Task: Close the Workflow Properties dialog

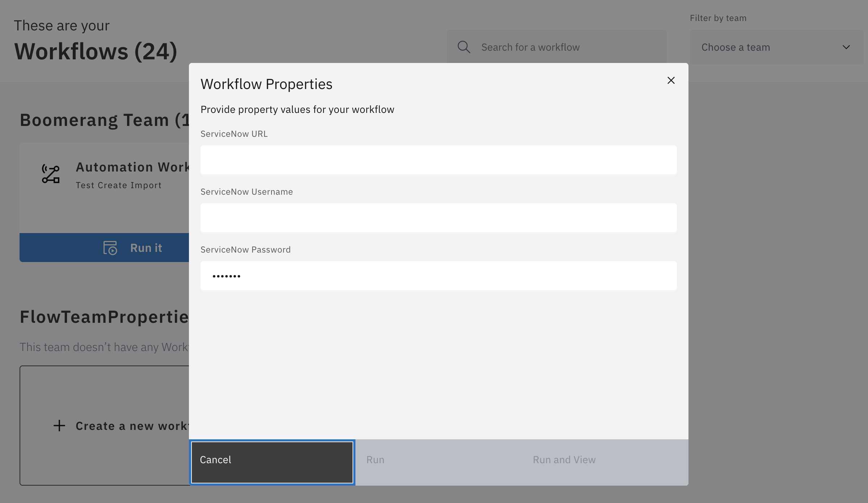Action: [x=671, y=80]
